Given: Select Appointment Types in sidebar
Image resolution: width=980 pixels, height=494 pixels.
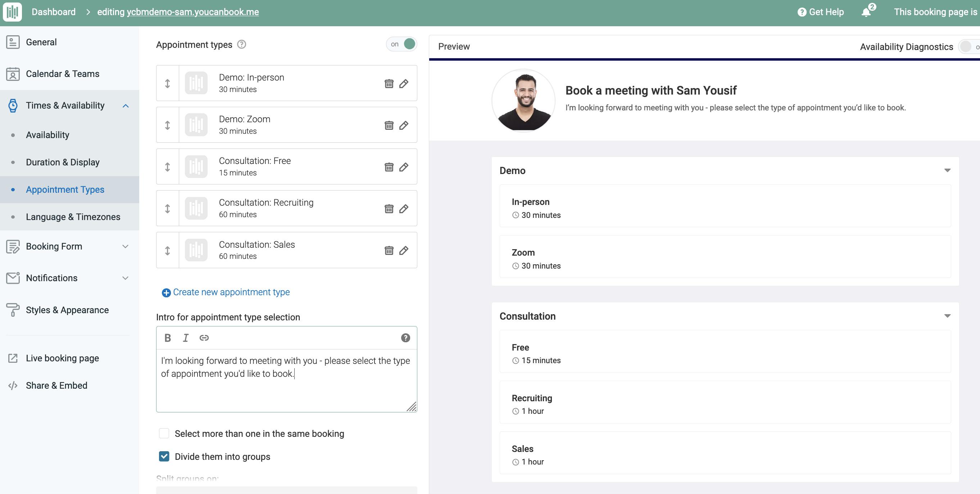Looking at the screenshot, I should 70,189.
